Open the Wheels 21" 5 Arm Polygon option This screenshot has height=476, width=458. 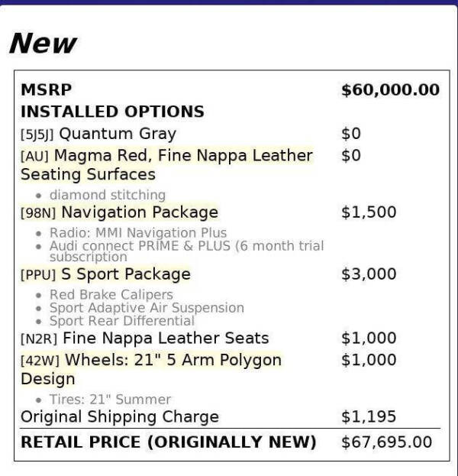[171, 360]
